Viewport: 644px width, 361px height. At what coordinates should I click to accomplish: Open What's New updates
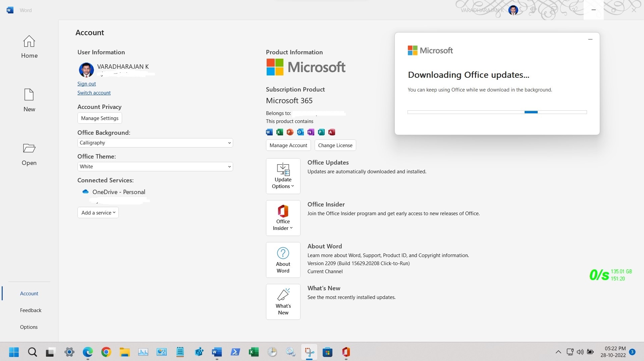pos(283,302)
